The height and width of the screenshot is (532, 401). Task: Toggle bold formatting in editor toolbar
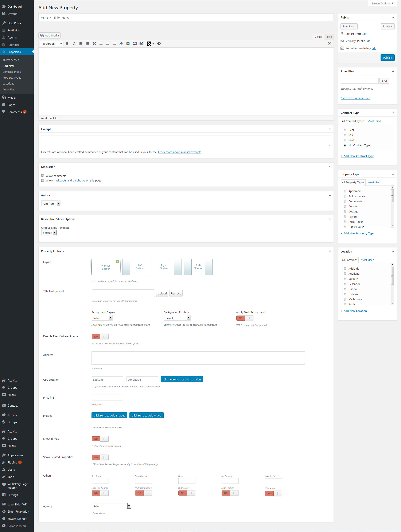(x=67, y=44)
